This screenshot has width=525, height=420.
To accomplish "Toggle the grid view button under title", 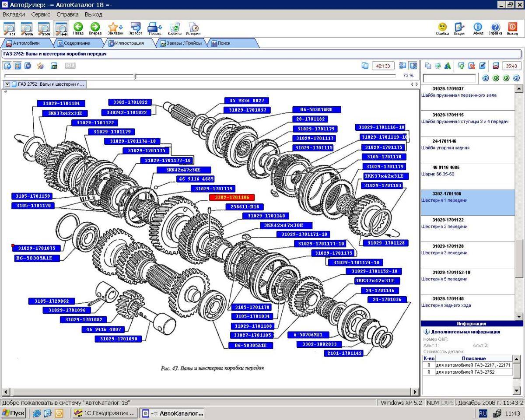I will (x=18, y=66).
